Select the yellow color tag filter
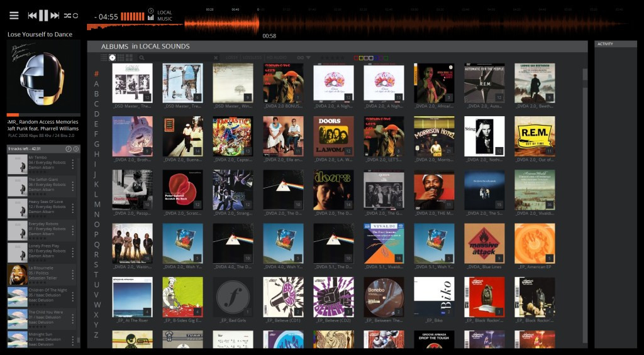644x355 pixels. (x=361, y=58)
